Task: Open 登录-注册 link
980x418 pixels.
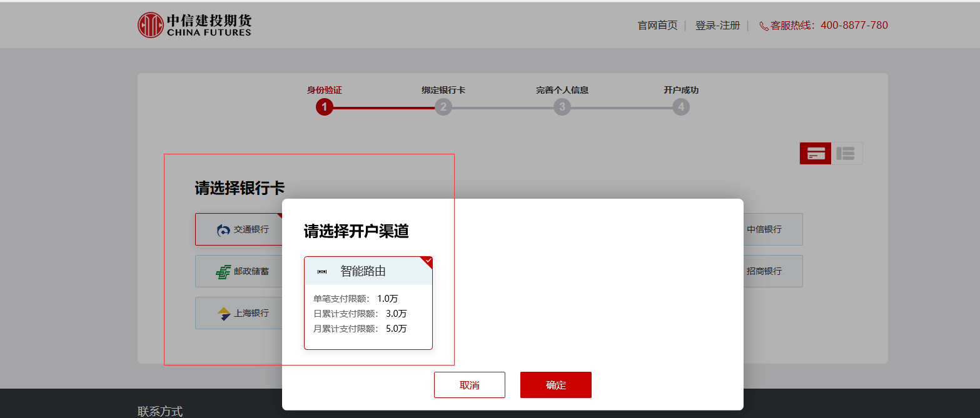Action: 717,26
